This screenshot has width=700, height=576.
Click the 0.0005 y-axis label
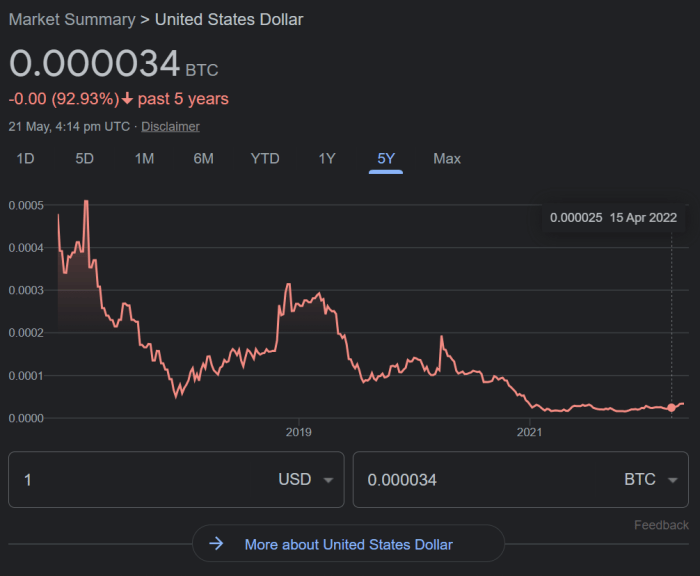(x=26, y=205)
